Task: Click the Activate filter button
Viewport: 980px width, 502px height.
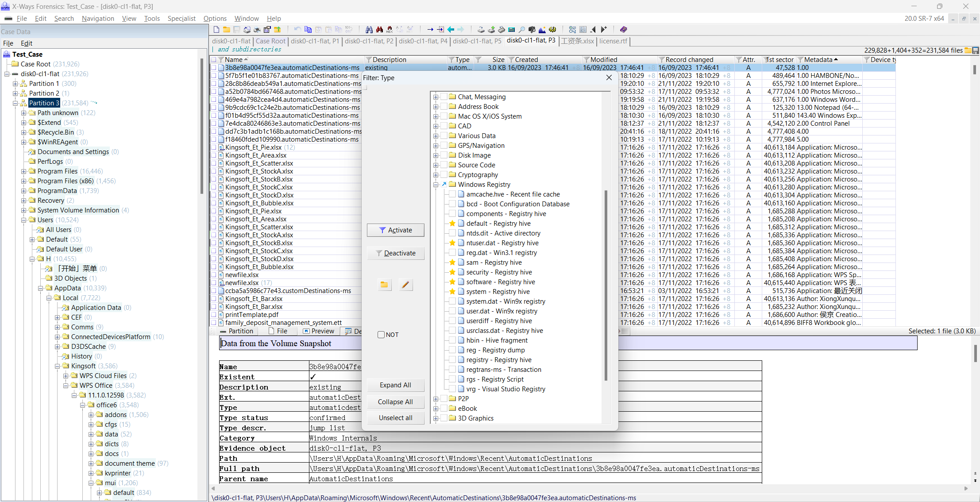Action: pos(395,230)
